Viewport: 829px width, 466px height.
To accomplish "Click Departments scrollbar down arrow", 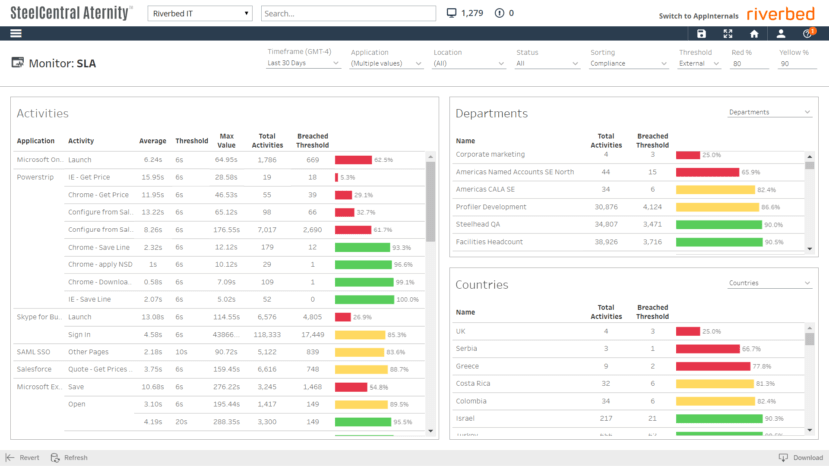I will click(809, 249).
